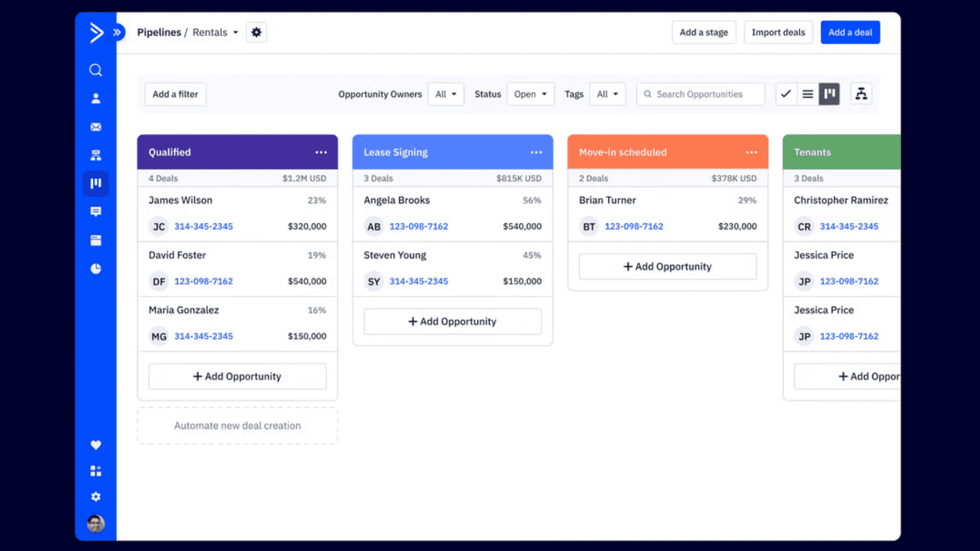Click $320,000 value on James Wilson card
The height and width of the screenshot is (551, 980).
coord(307,227)
